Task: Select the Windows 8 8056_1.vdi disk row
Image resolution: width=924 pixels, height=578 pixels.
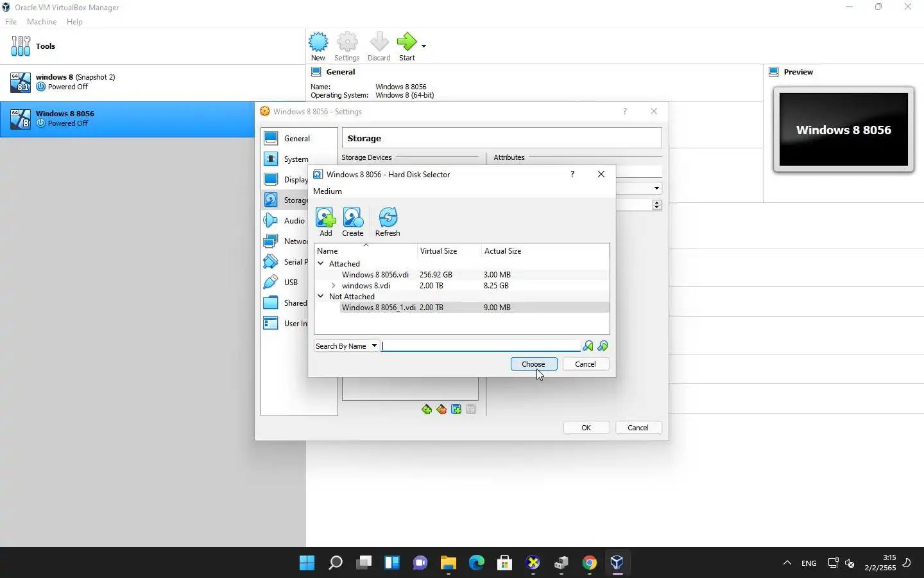Action: (474, 308)
